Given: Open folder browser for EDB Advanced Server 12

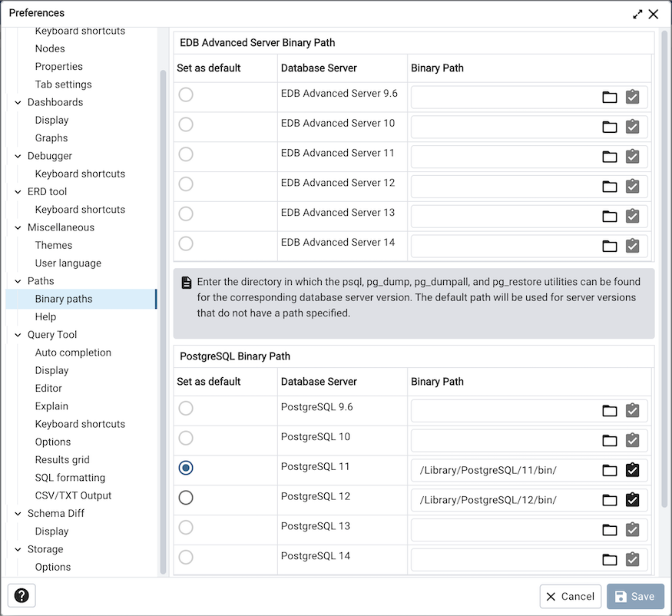Looking at the screenshot, I should (x=609, y=187).
